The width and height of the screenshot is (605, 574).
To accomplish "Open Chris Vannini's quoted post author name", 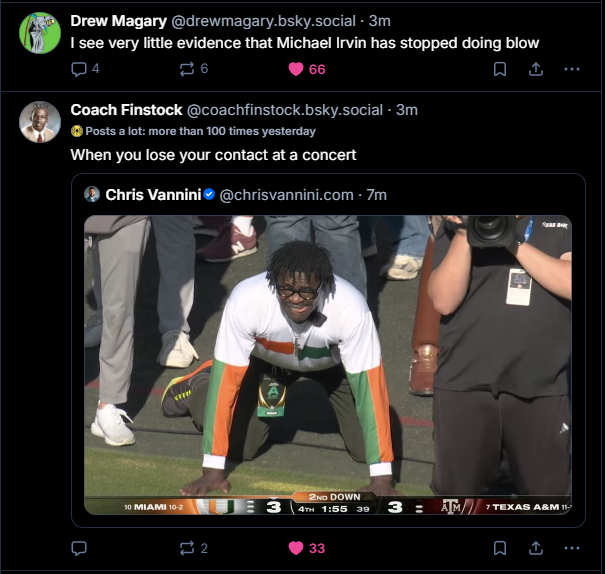I will pos(153,194).
